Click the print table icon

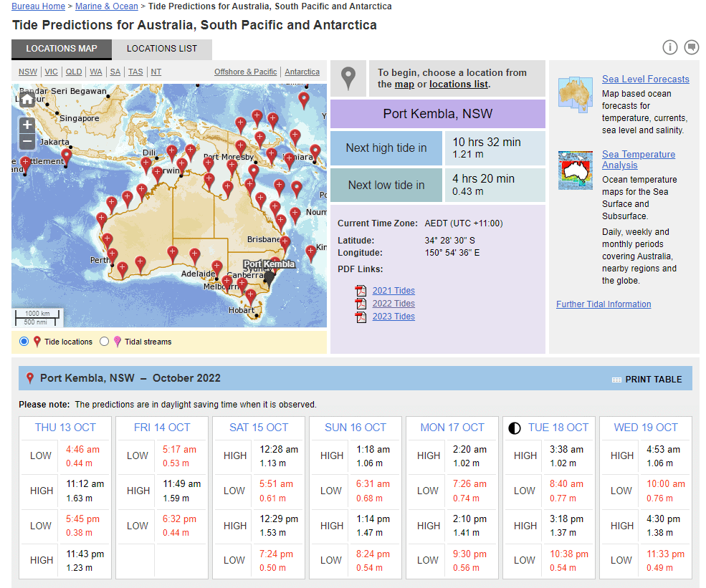coord(616,380)
